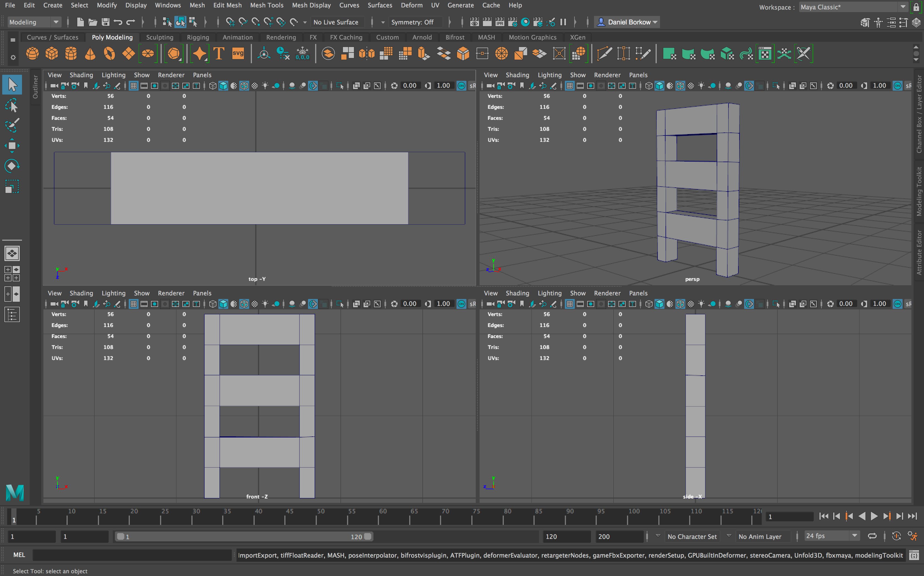Screen dimensions: 924x576
Task: Create a polygon cylinder from the shelf
Action: (x=71, y=54)
